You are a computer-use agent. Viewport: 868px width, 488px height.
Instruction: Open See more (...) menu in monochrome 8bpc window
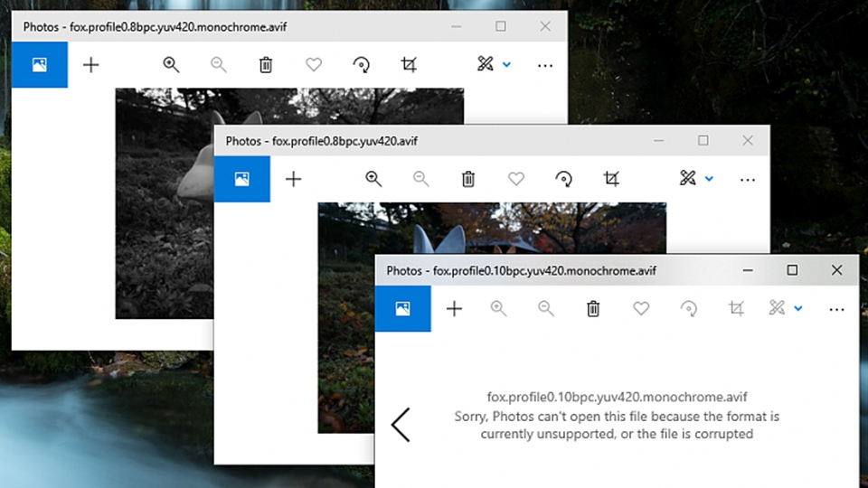click(545, 66)
